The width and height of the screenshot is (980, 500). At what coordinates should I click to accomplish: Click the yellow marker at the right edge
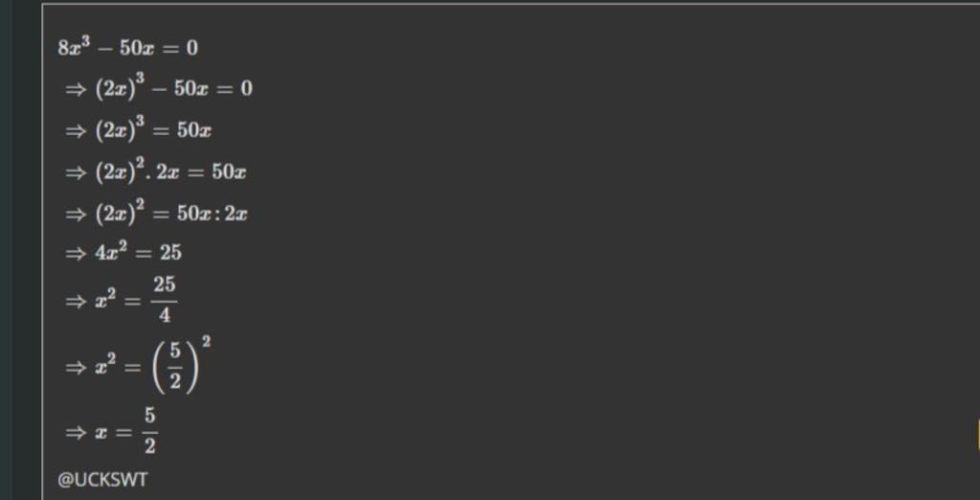[x=976, y=433]
